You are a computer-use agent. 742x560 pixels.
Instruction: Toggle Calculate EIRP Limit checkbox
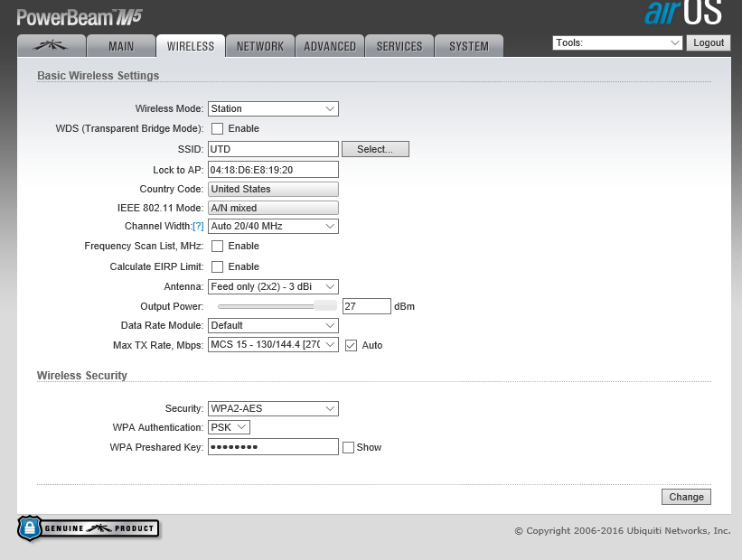pyautogui.click(x=217, y=267)
